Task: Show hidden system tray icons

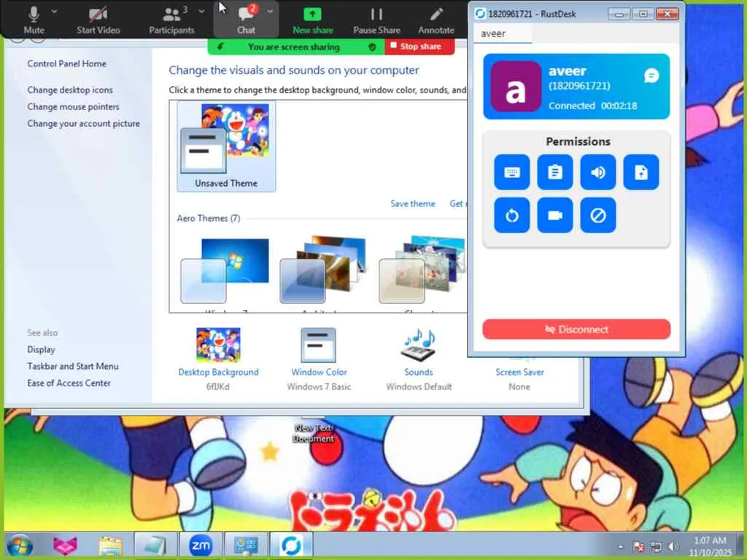Action: (621, 546)
